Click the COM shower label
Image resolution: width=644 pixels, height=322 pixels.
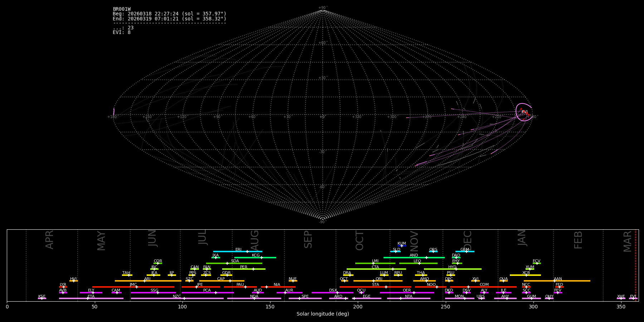pos(484,285)
